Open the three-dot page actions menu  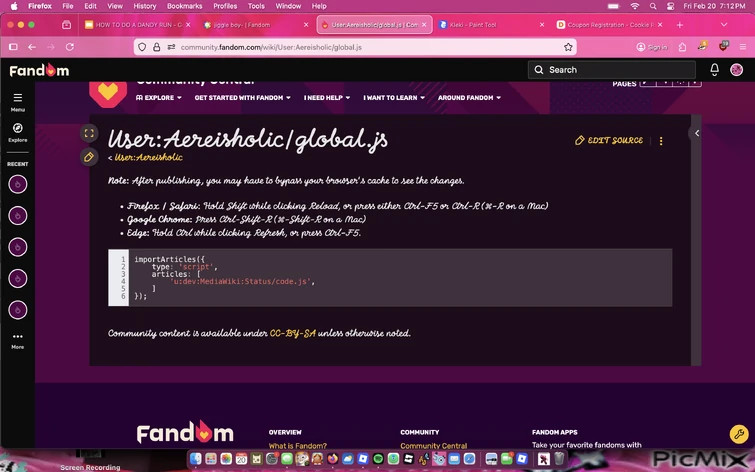click(x=661, y=141)
